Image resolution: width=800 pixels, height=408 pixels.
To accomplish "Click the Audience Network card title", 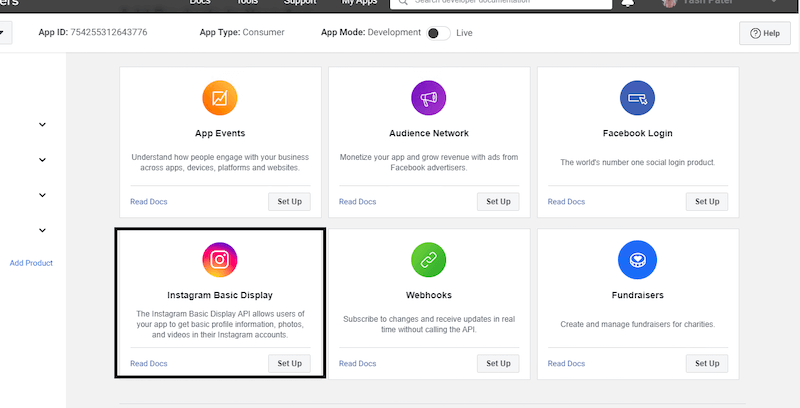I will (429, 133).
